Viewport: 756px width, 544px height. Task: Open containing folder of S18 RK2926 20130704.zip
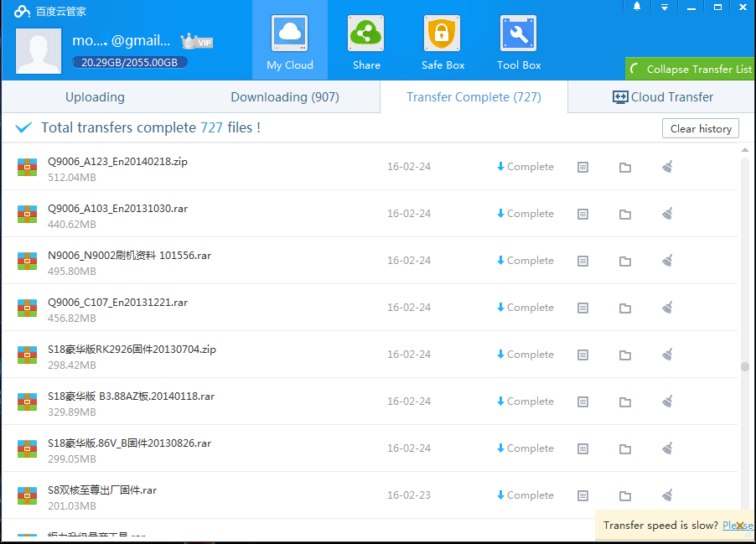tap(625, 355)
